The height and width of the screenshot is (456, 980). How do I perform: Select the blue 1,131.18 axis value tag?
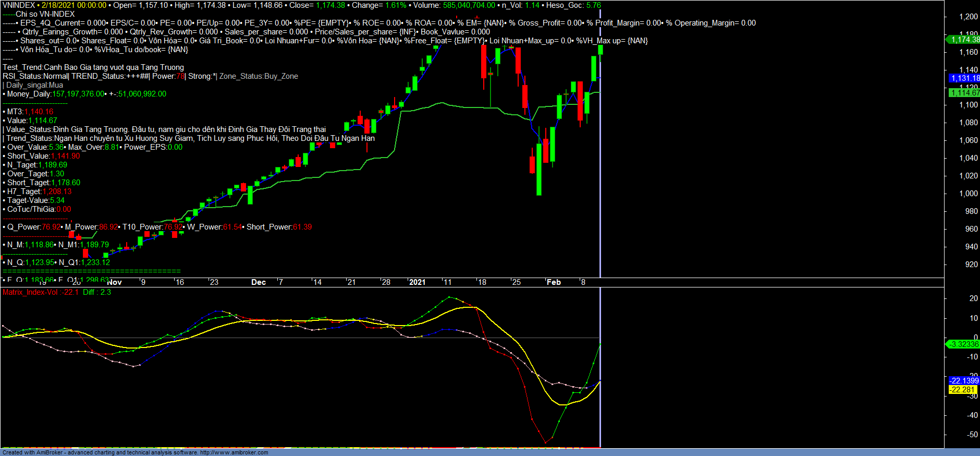964,78
